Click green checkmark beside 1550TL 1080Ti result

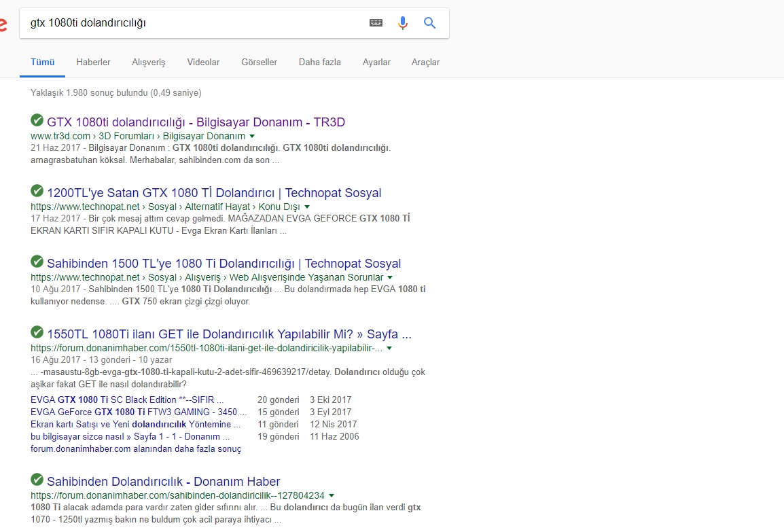coord(37,332)
